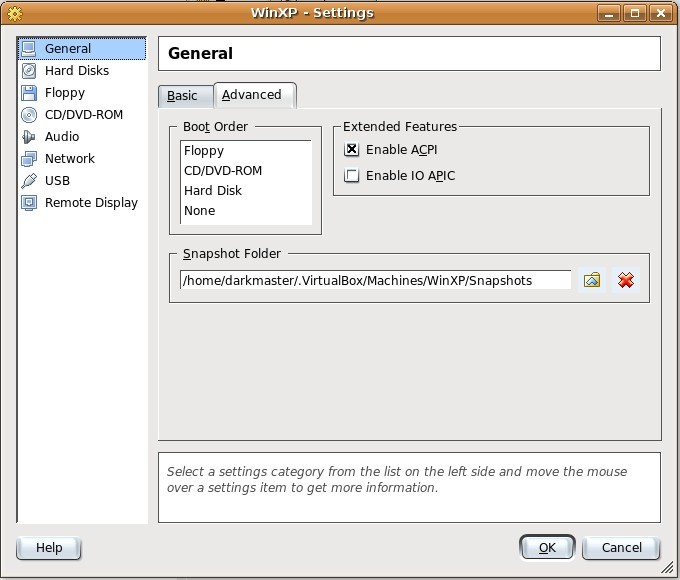Select None in Boot Order list

tap(246, 211)
